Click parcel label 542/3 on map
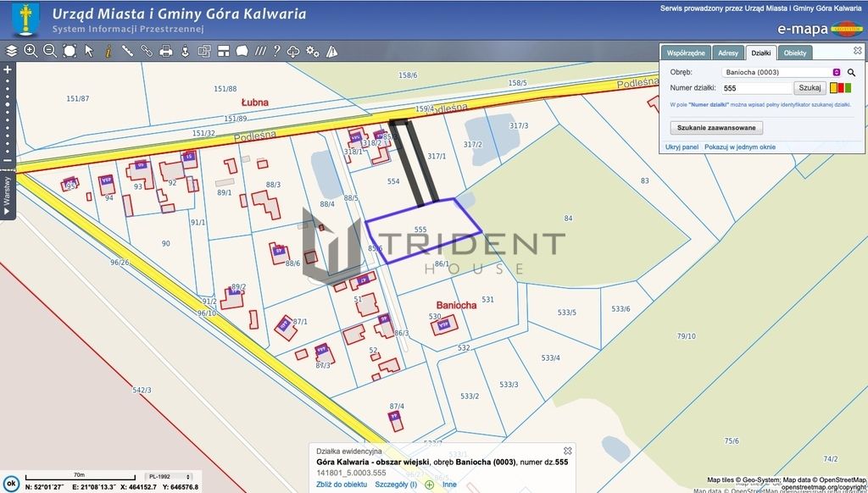The image size is (868, 493). [x=142, y=391]
